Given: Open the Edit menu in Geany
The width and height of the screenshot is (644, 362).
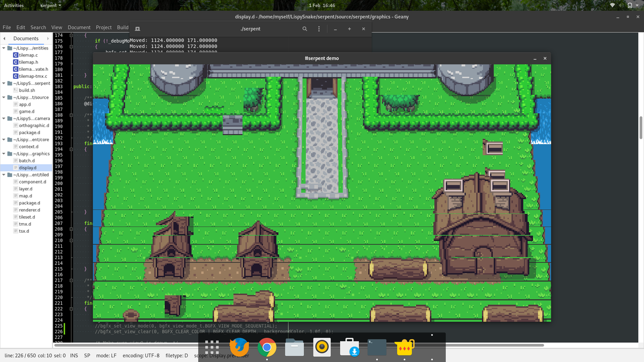Looking at the screenshot, I should [x=21, y=27].
